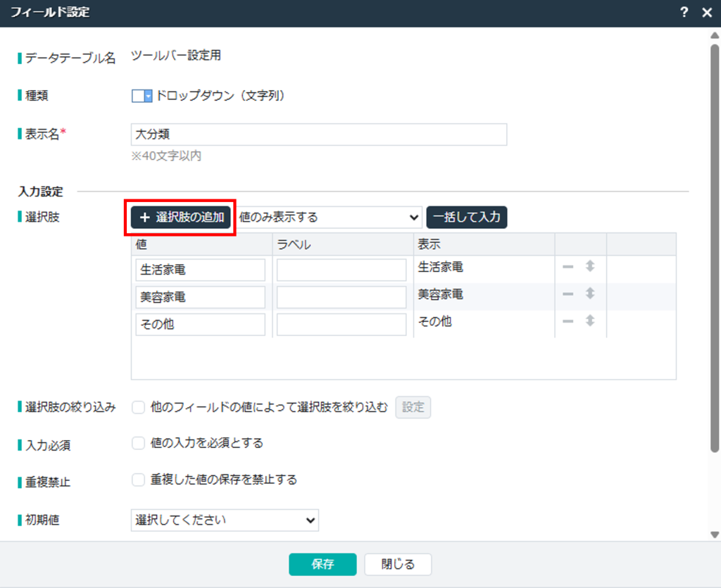The image size is (721, 588).
Task: Click the green 保存 button
Action: [322, 564]
